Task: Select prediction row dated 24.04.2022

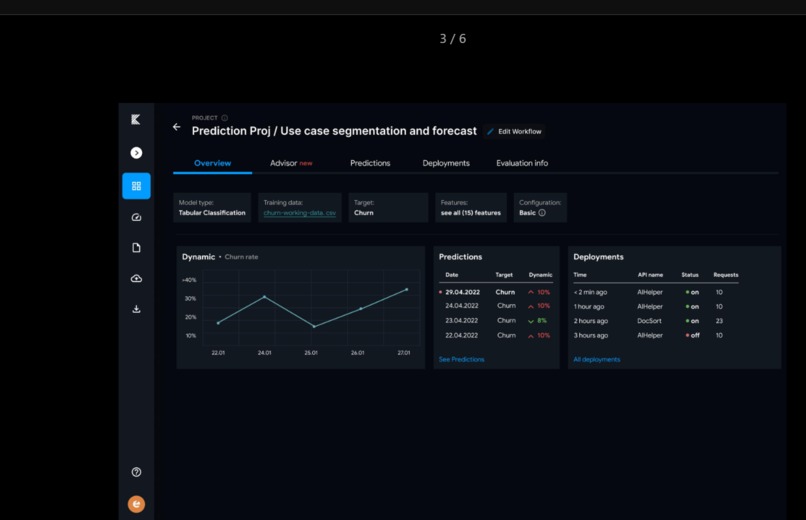Action: (496, 306)
